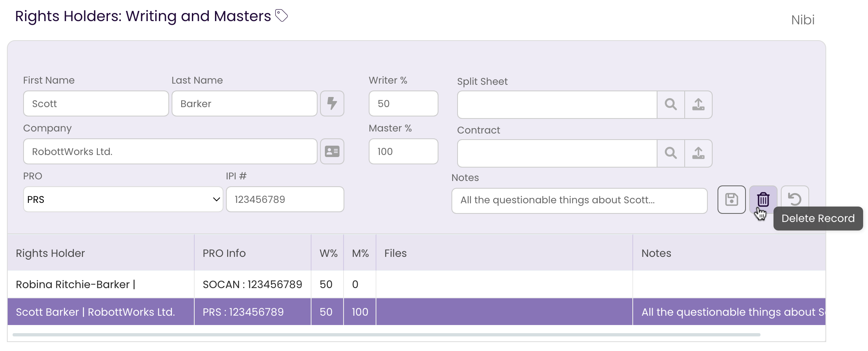
Task: Focus the Company field with RobottWorks Ltd.
Action: (x=170, y=151)
